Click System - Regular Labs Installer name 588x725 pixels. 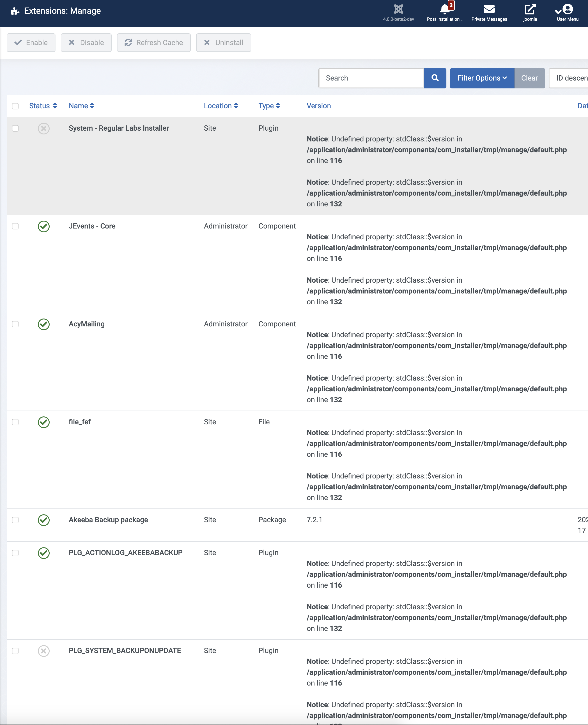119,128
